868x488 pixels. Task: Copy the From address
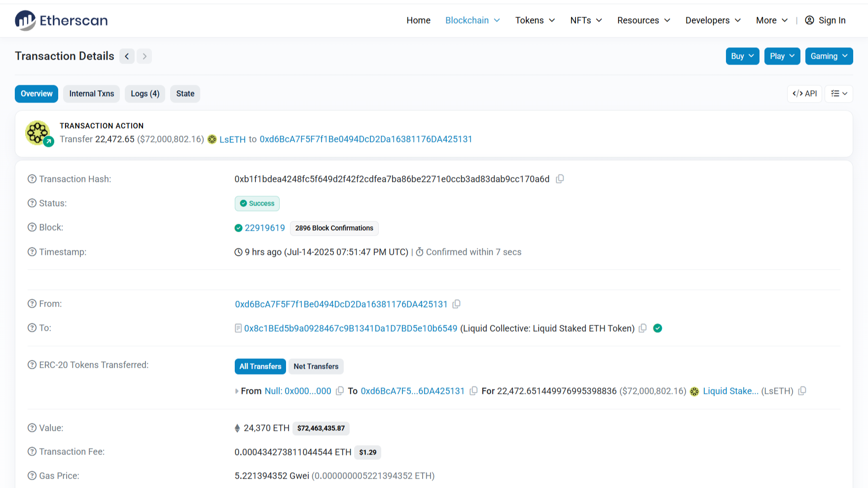[457, 304]
